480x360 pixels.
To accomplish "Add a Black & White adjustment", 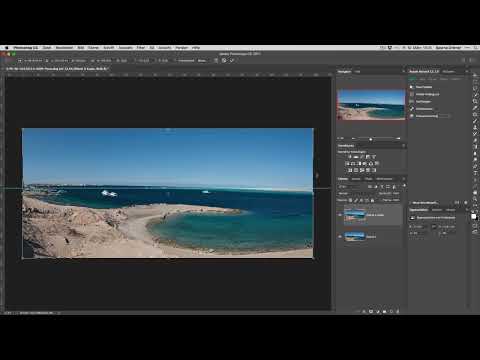I will 359,164.
